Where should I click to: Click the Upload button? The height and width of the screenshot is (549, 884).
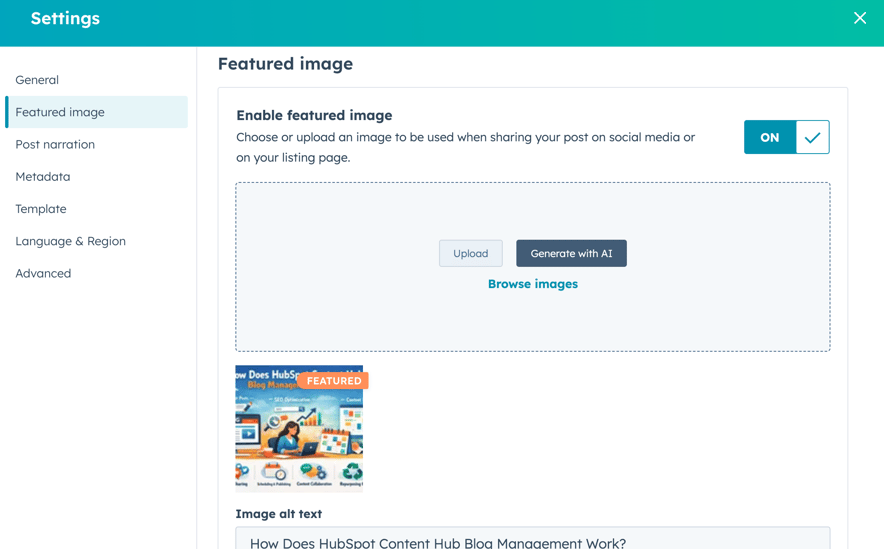point(471,254)
